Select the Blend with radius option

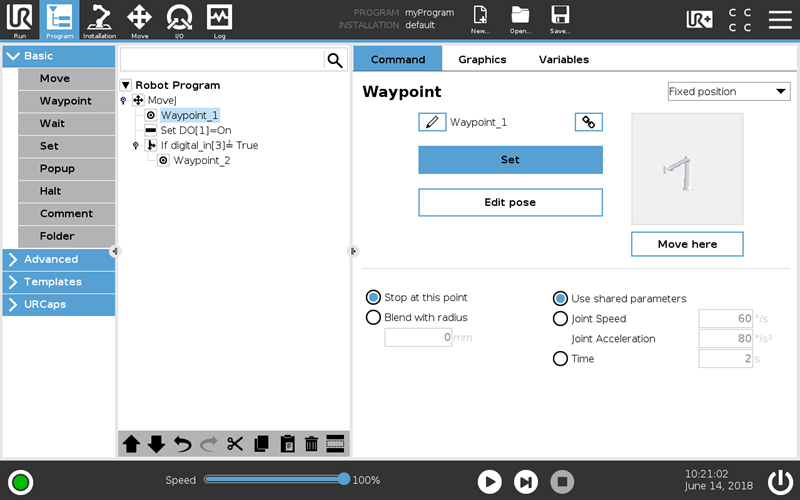374,318
